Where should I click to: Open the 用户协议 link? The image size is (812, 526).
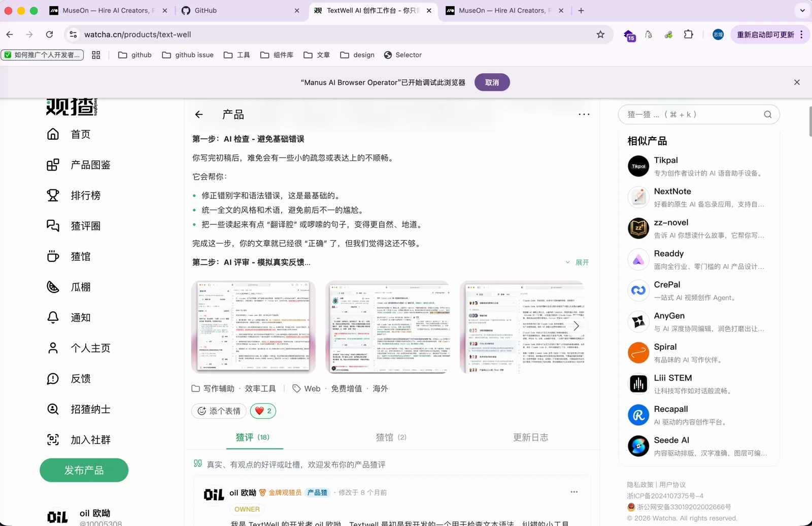click(x=672, y=485)
